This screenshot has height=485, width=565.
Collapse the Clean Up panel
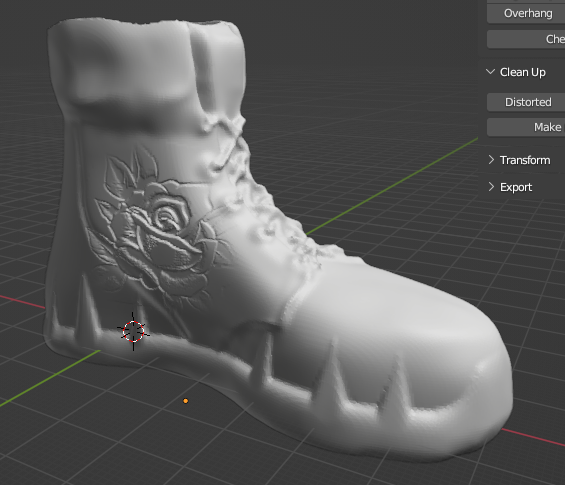coord(490,72)
